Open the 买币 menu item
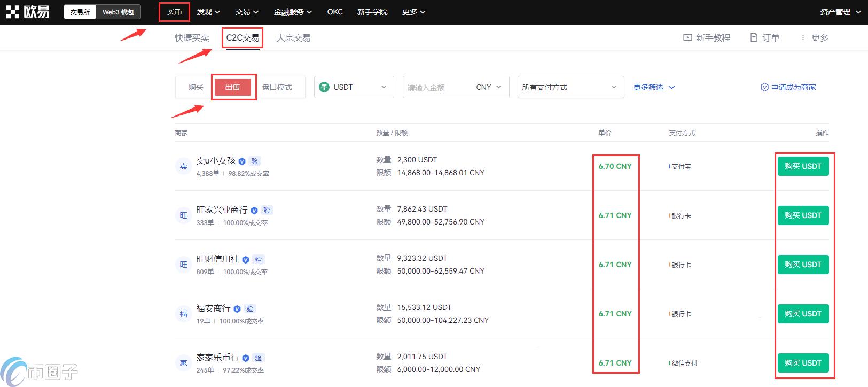 [x=175, y=12]
